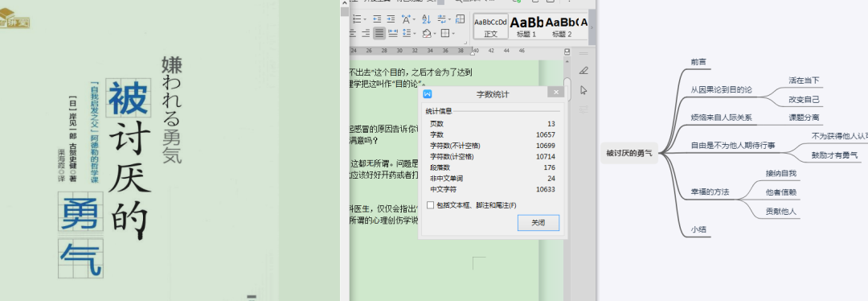
Task: Click the 中文字符 row showing 10633
Action: coord(492,190)
